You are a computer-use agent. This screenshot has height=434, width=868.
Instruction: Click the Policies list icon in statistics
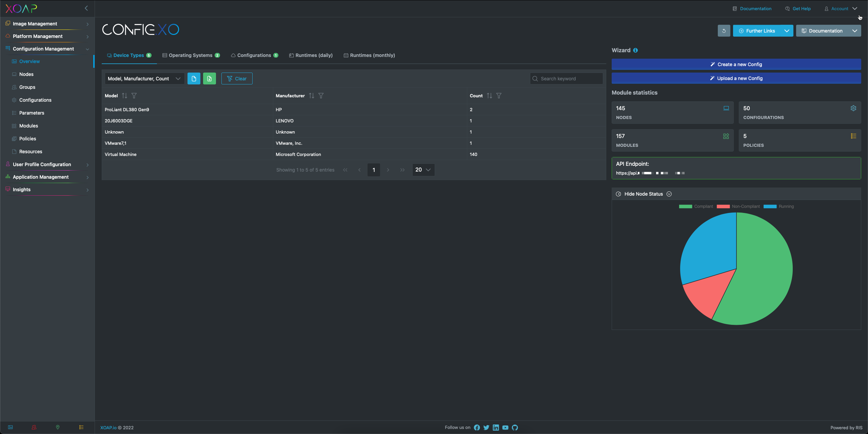(853, 136)
